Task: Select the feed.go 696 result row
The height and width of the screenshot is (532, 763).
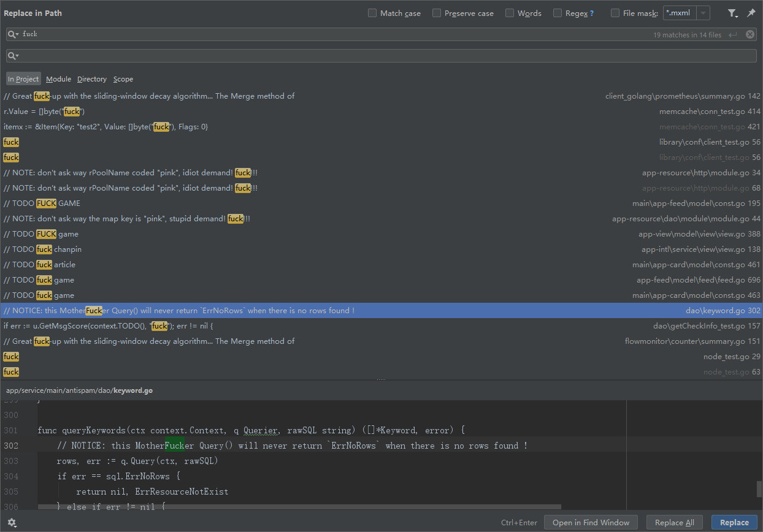Action: [x=381, y=280]
